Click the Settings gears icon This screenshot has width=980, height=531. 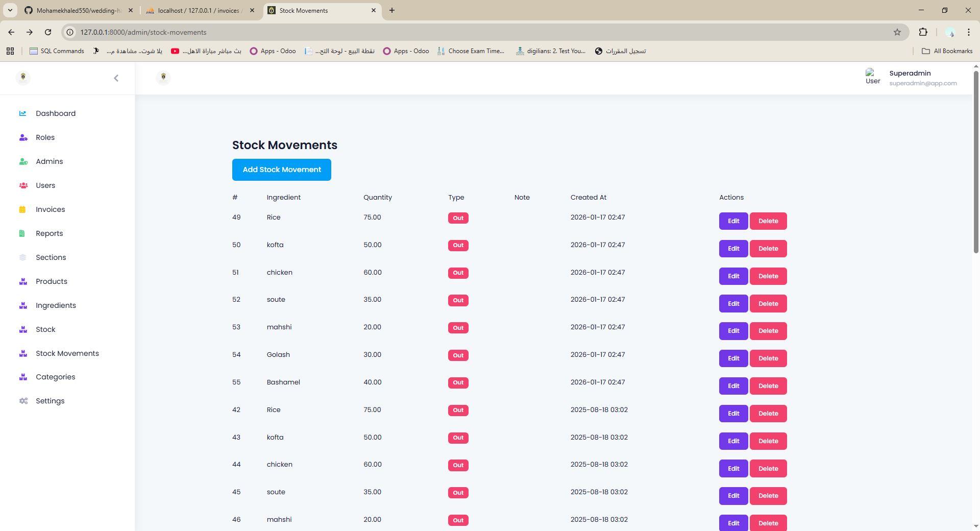23,401
